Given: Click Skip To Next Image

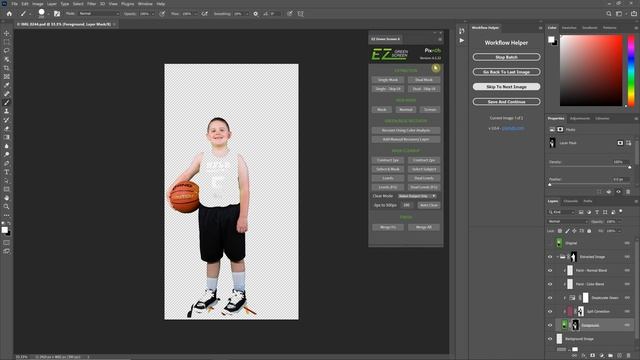Looking at the screenshot, I should (x=507, y=87).
